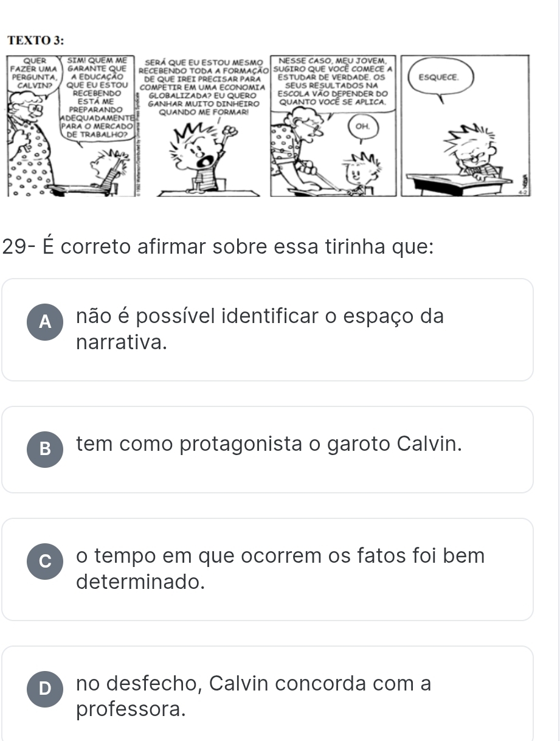Click second panel of Calvin raising his hand
560x741 pixels.
pyautogui.click(x=202, y=126)
